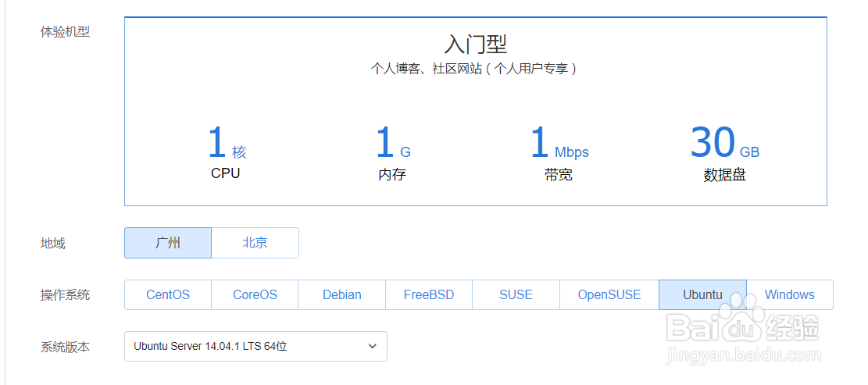Open the 系统版本 Ubuntu Server version dropdown

(255, 346)
